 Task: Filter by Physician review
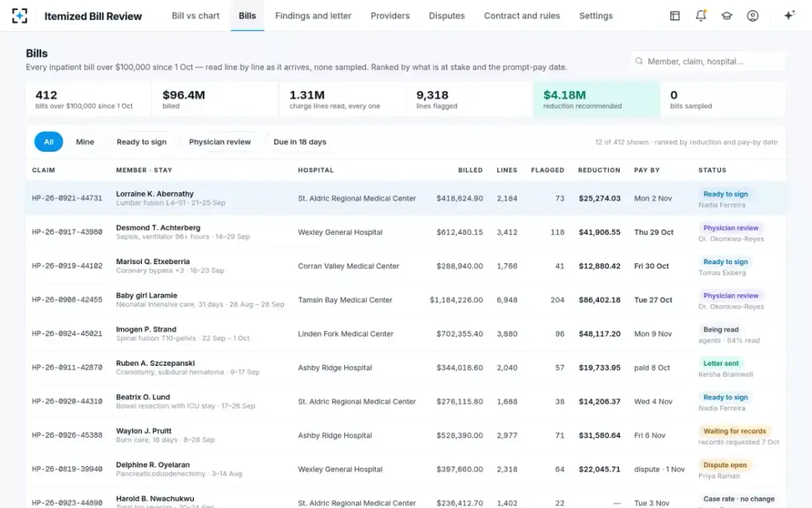tap(220, 142)
